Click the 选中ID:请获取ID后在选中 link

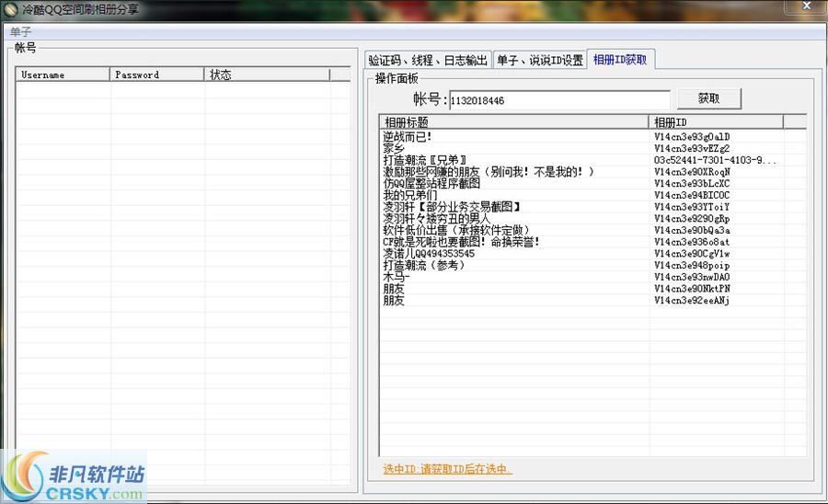tap(447, 469)
